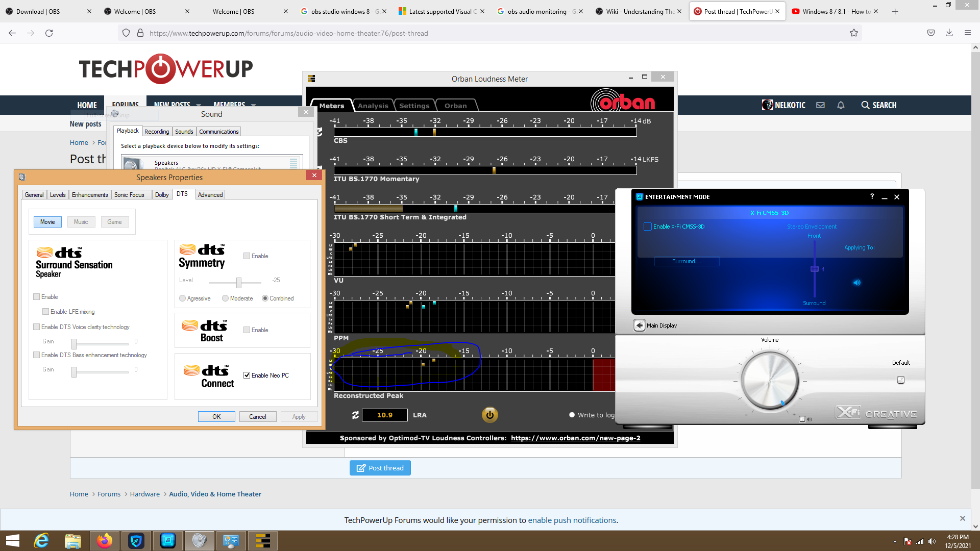The image size is (980, 551).
Task: Click the Stereo Envelopment slider handle
Action: pyautogui.click(x=814, y=269)
